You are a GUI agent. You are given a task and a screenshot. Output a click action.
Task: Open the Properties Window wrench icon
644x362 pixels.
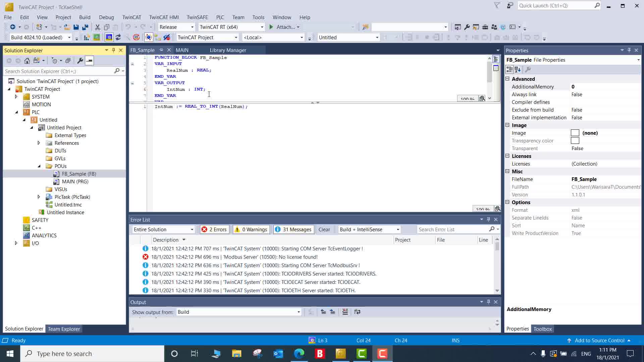(x=467, y=27)
